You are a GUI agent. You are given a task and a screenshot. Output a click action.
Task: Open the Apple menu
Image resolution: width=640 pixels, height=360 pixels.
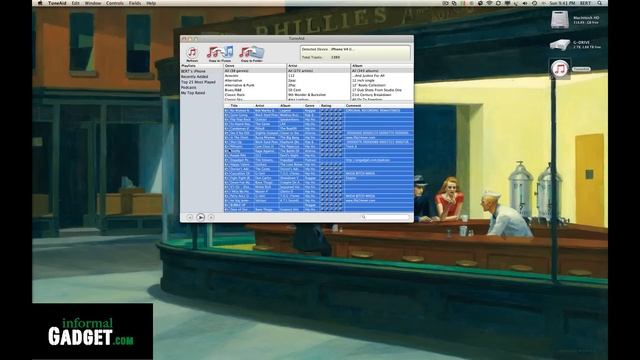(x=40, y=3)
